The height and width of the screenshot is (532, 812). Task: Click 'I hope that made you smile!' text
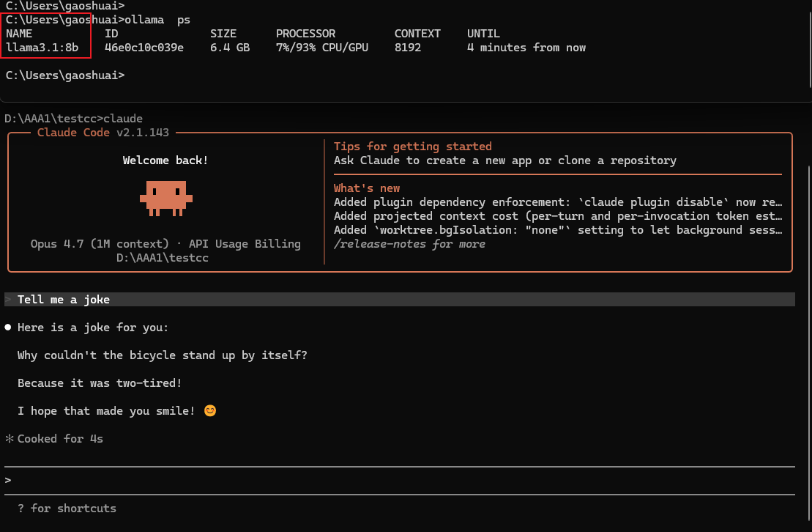pyautogui.click(x=106, y=410)
